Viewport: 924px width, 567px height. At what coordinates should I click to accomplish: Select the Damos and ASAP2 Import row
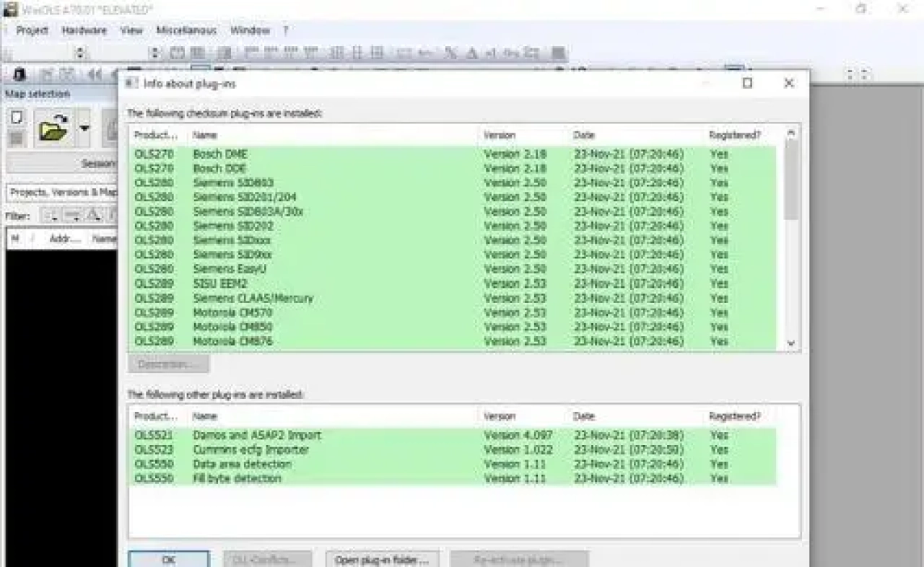pos(453,435)
